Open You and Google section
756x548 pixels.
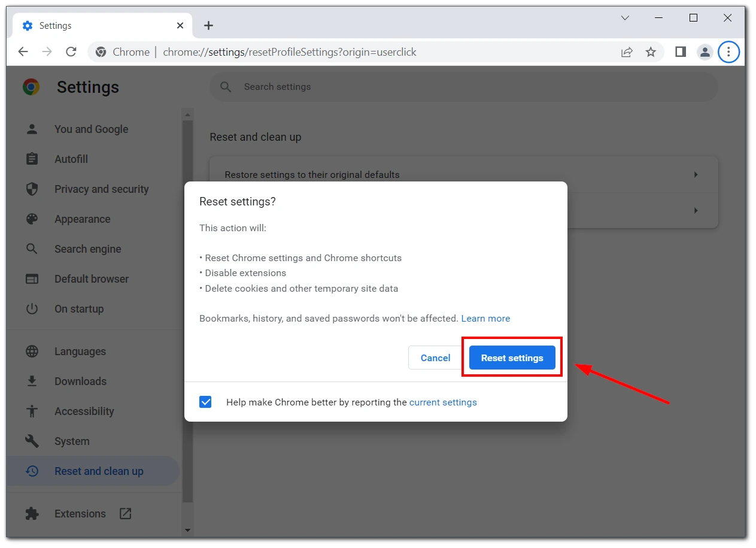[x=91, y=129]
